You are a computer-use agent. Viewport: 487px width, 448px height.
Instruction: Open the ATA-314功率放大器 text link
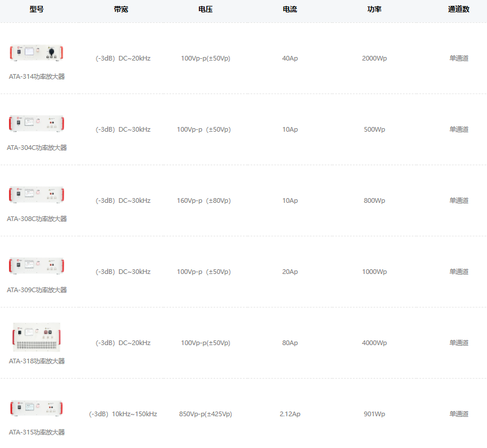coord(36,76)
